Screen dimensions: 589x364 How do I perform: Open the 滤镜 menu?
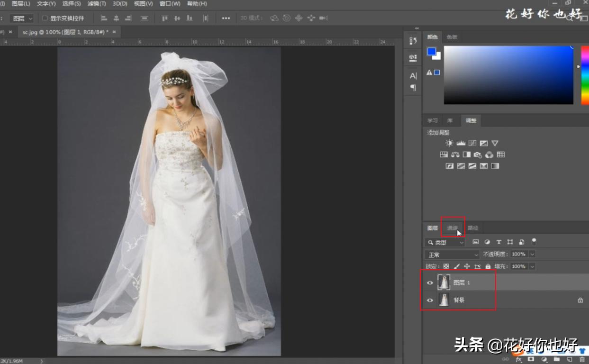pyautogui.click(x=96, y=4)
